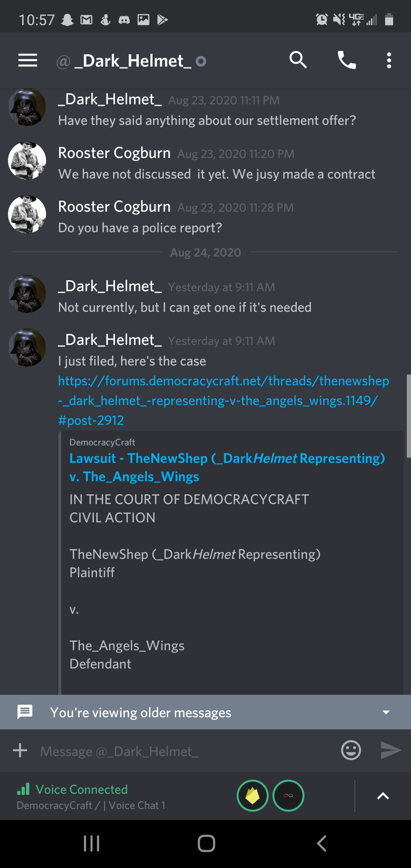Tap _Dark_Helmet_ avatar beside settlement message
This screenshot has height=868, width=411.
27,107
